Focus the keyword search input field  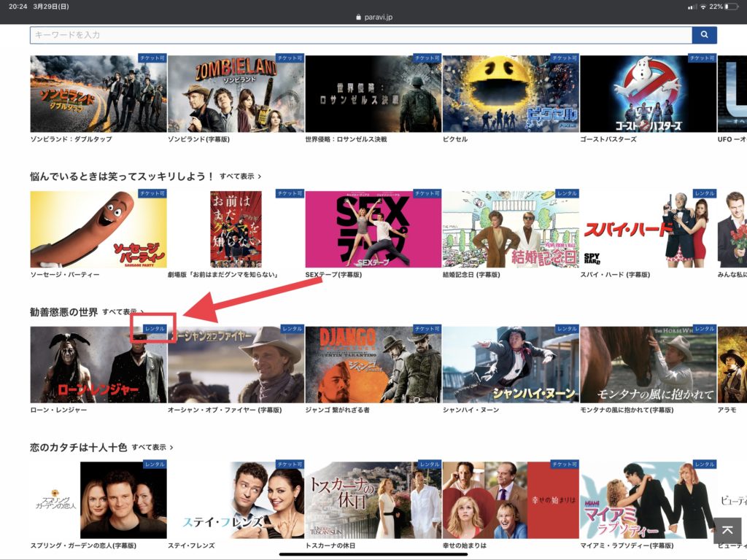pos(360,35)
